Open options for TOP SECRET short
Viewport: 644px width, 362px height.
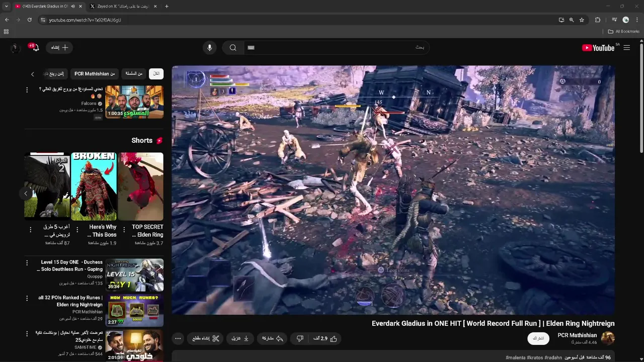pos(124,230)
